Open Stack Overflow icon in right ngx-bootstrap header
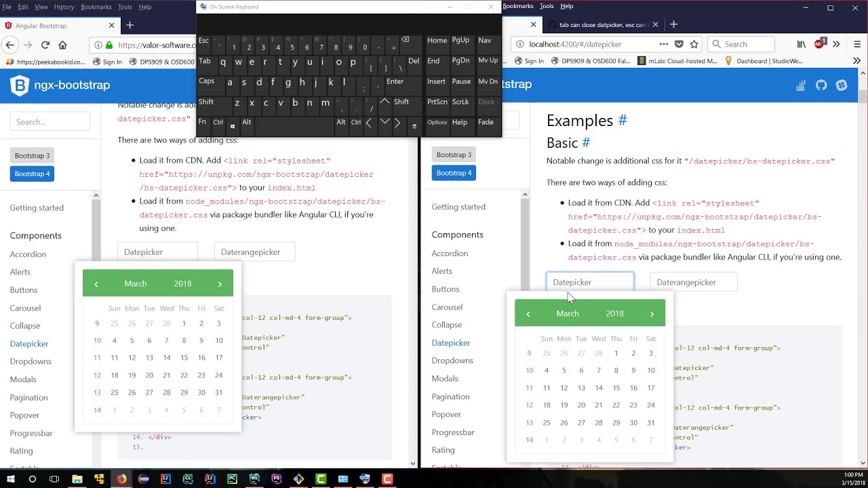 click(x=801, y=85)
